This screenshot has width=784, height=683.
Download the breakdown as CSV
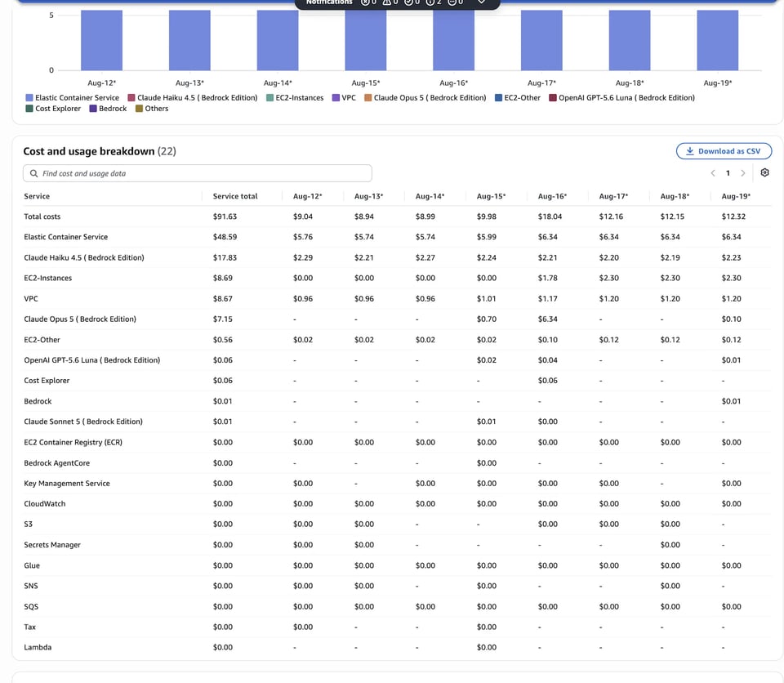pyautogui.click(x=724, y=151)
